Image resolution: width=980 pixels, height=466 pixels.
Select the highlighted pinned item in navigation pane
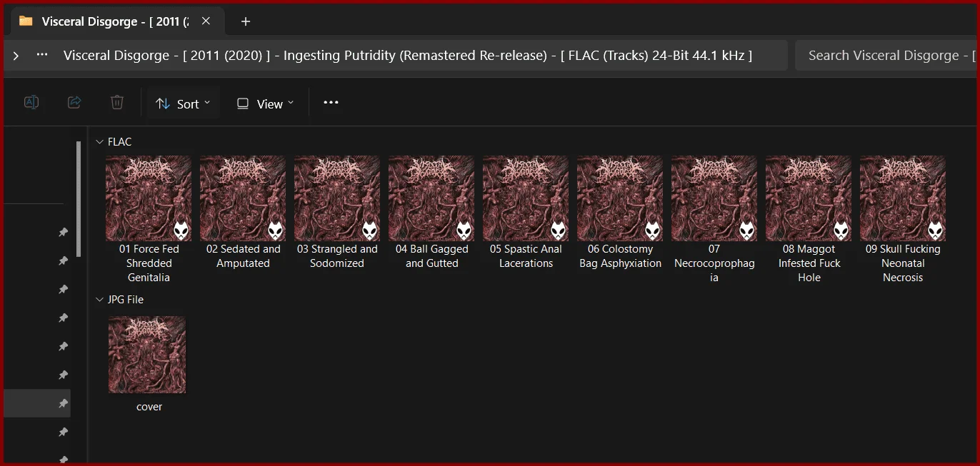point(37,403)
